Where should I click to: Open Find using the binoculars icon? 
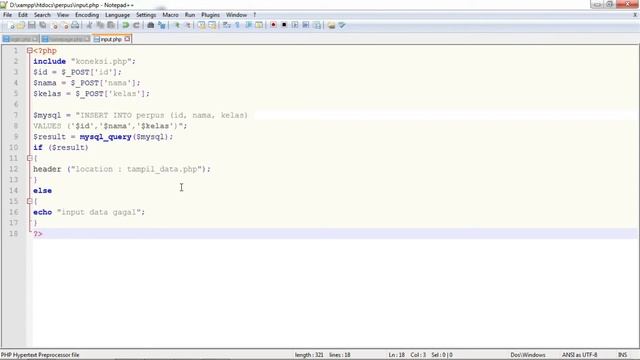[151, 25]
